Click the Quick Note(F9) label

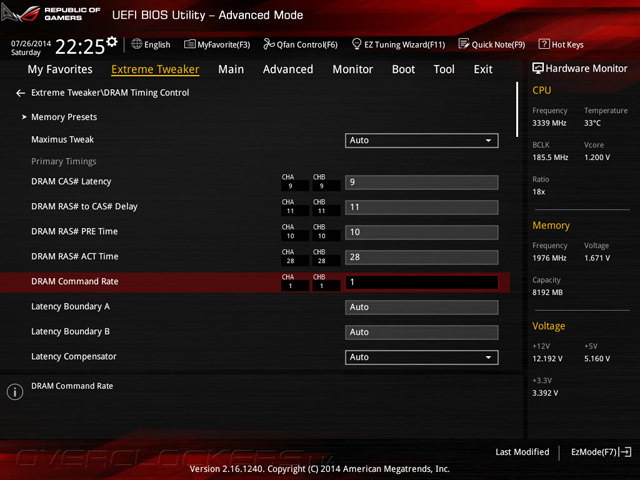(498, 44)
